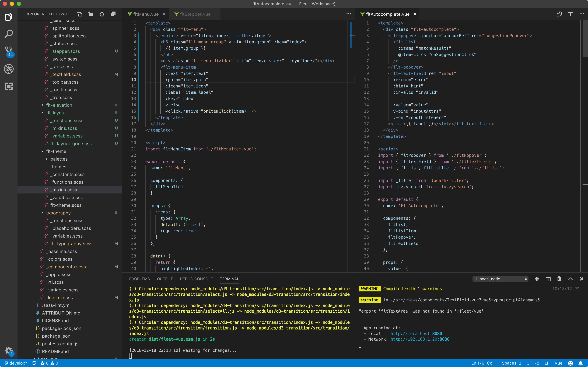The width and height of the screenshot is (588, 367).
Task: Click the right editor vertical scrollbar
Action: (585, 38)
